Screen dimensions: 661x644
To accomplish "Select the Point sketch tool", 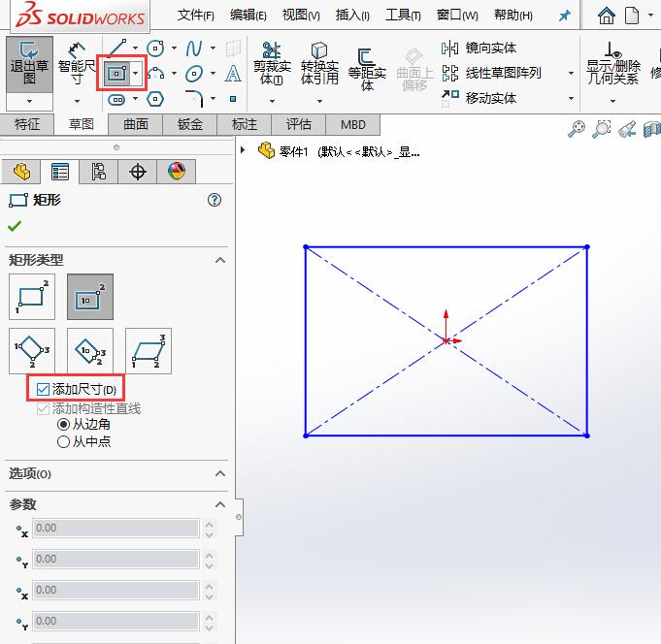I will coord(233,99).
